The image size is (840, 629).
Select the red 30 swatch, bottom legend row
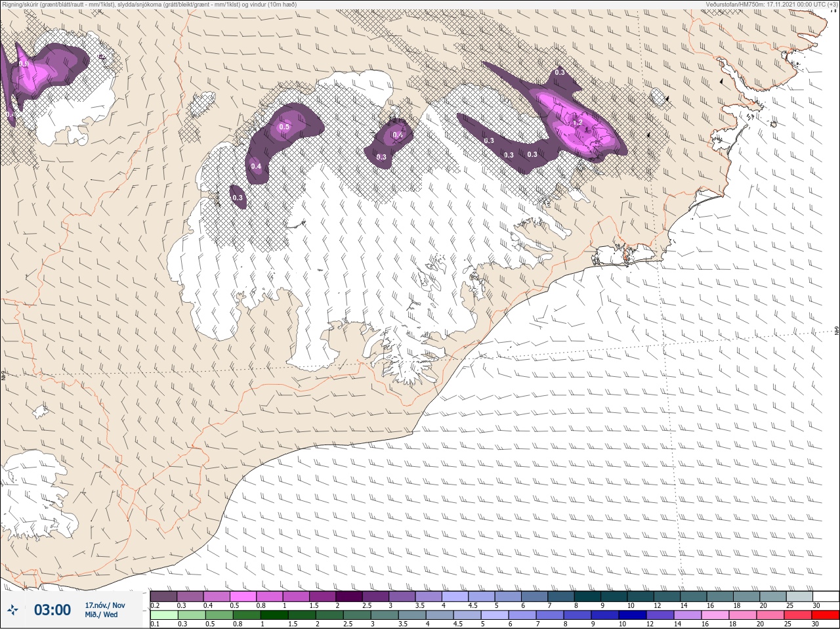pyautogui.click(x=825, y=615)
